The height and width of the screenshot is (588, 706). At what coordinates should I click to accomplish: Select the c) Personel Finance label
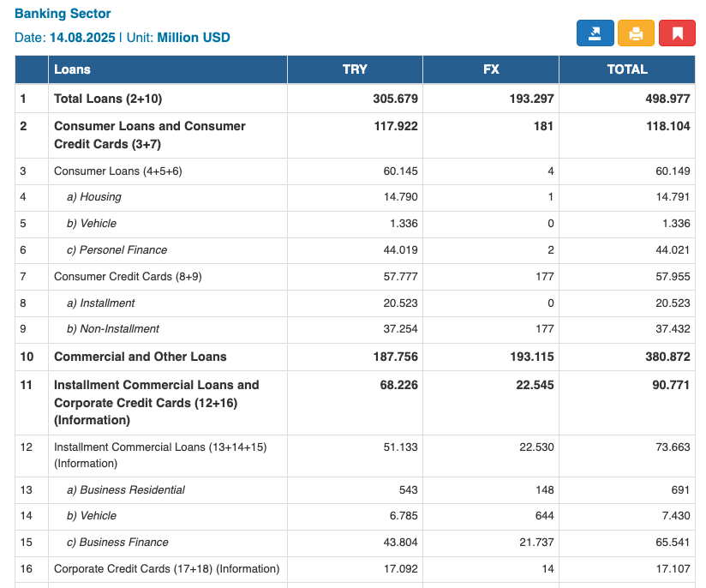117,250
